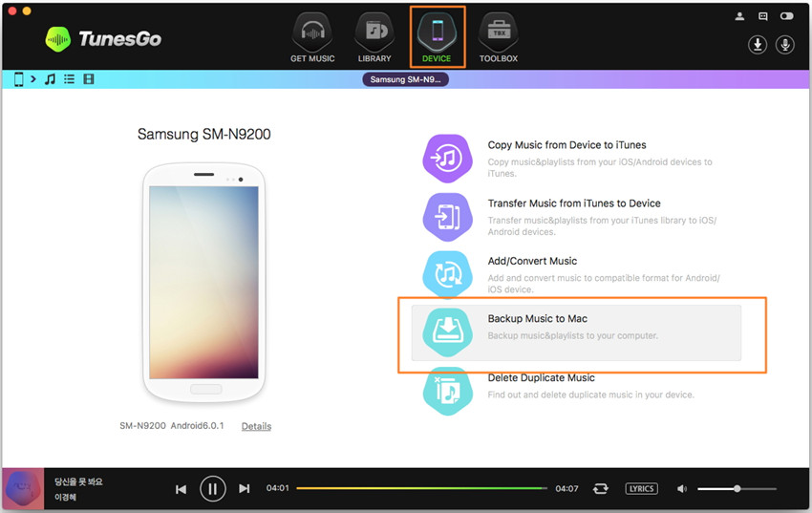Viewport: 812px width, 513px height.
Task: Click the Delete Duplicate Music icon
Action: click(447, 392)
